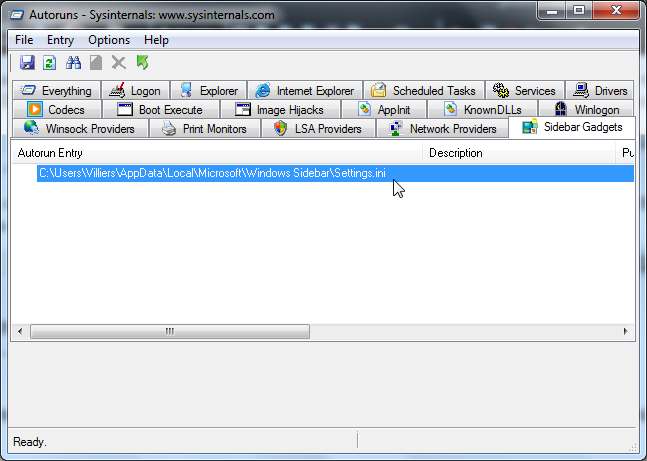Open the Help menu
647x461 pixels.
pos(156,40)
